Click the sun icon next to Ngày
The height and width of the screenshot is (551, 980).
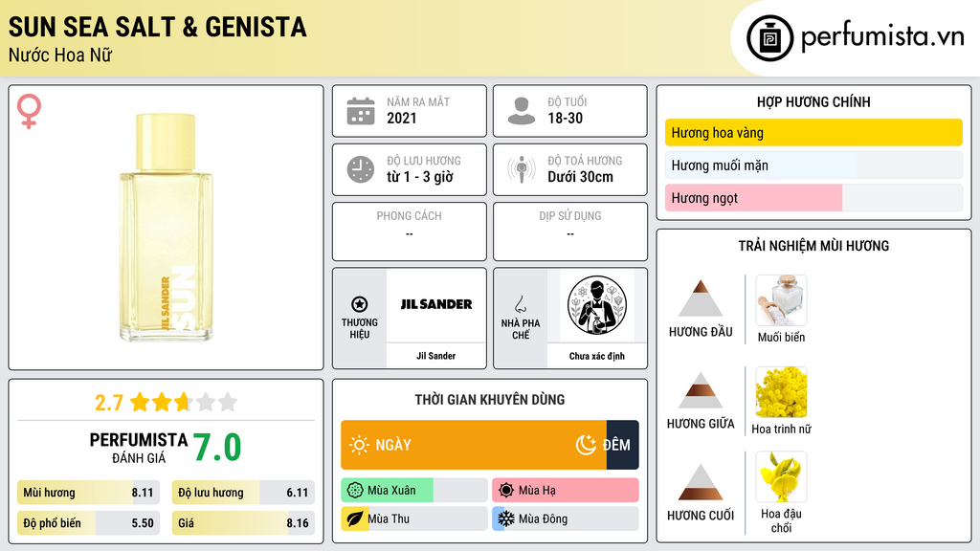pos(359,445)
